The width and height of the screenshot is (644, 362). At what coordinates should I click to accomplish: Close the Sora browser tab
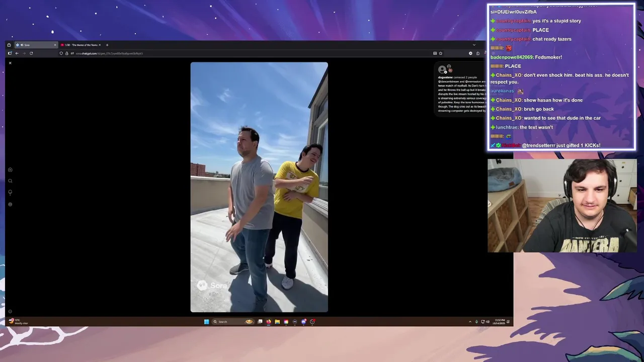click(x=55, y=45)
